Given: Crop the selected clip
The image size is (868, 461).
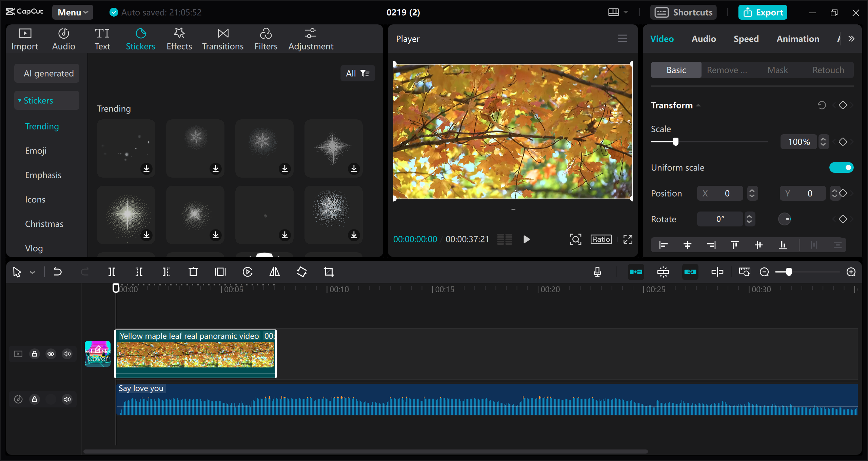Looking at the screenshot, I should pyautogui.click(x=329, y=272).
